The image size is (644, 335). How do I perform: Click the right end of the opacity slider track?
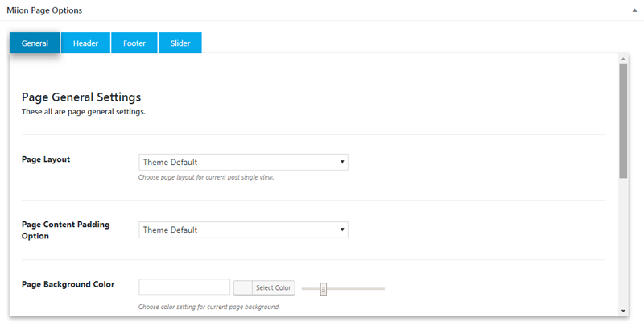(x=383, y=288)
